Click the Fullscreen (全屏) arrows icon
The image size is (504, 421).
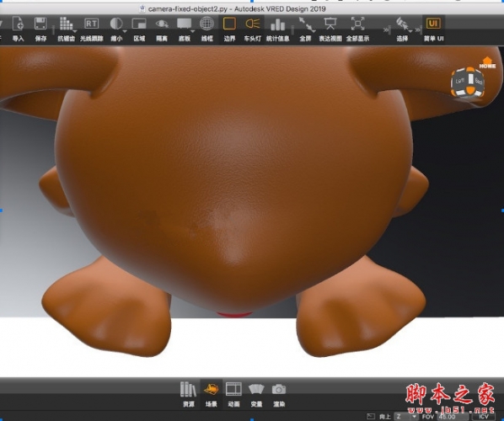click(x=305, y=24)
